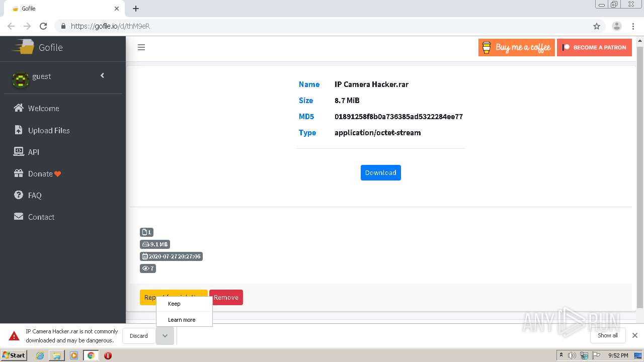Select the Gofile tab
This screenshot has width=644, height=362.
click(63, 9)
